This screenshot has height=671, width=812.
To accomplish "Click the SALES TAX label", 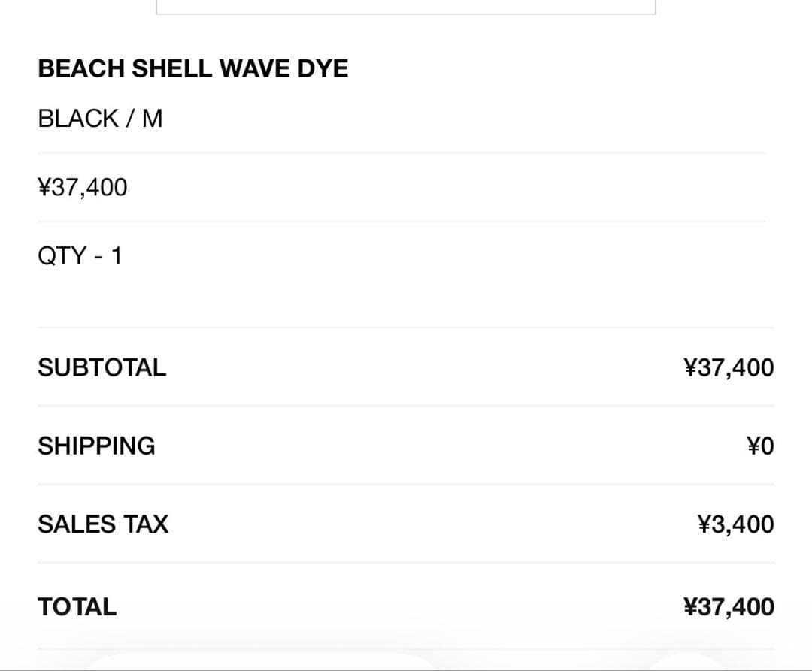I will [103, 524].
